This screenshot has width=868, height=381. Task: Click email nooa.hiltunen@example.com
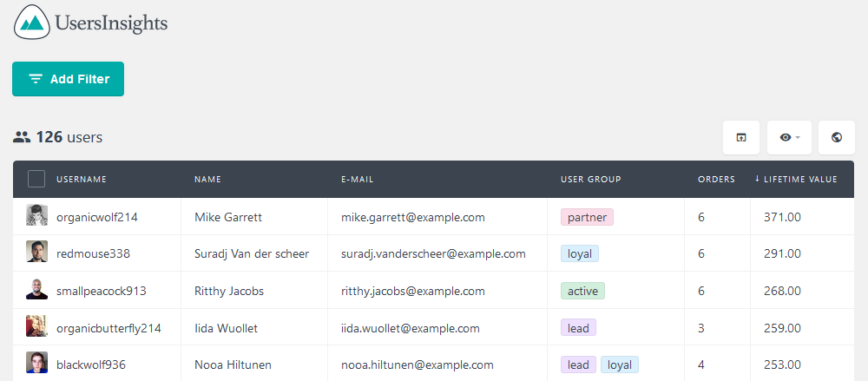418,365
